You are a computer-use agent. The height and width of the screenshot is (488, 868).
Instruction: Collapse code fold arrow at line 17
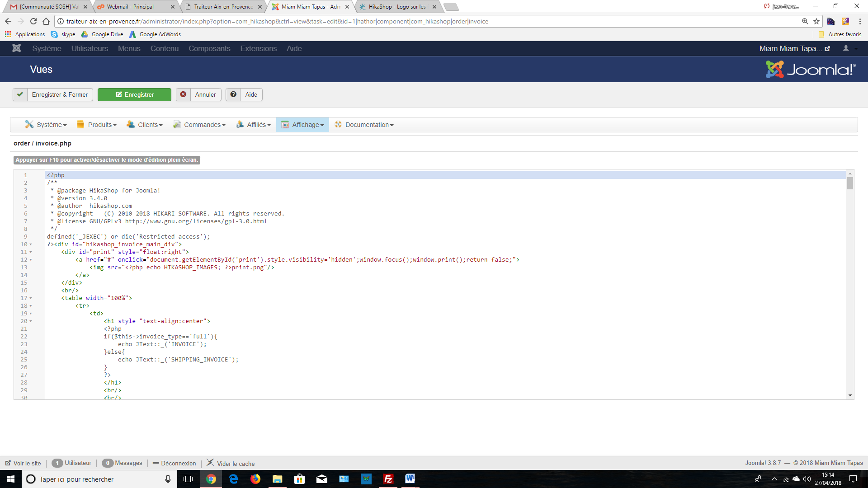31,298
